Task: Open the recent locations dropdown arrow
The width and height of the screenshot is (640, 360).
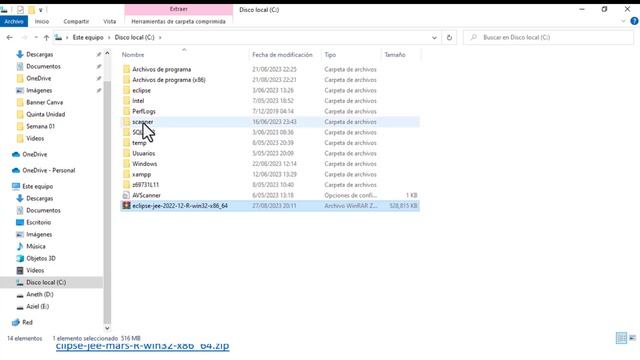Action: pos(36,38)
